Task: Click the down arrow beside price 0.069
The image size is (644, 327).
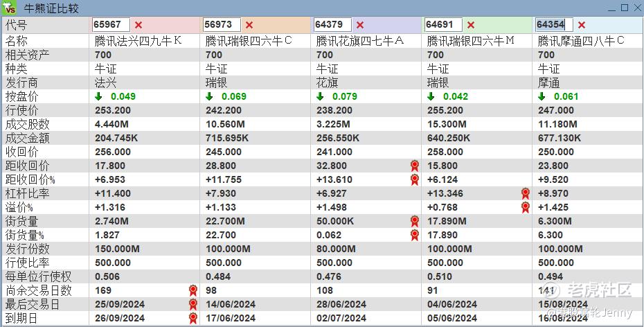Action: [x=209, y=96]
